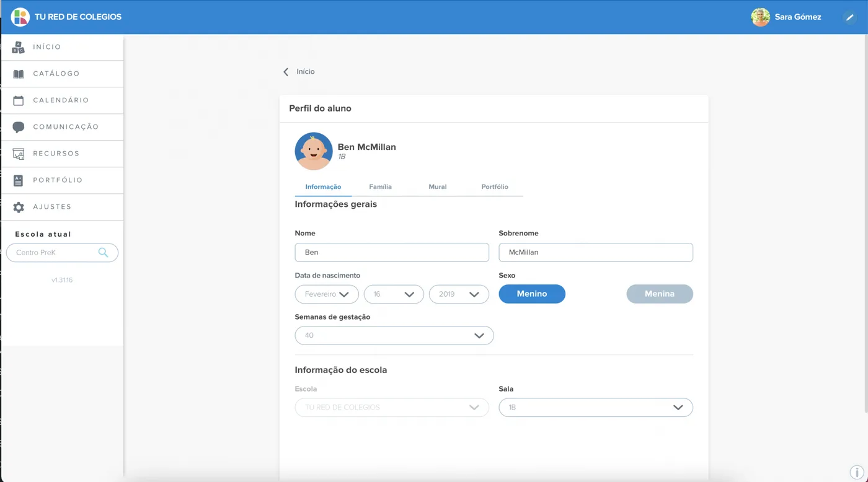
Task: Switch to the Mural tab
Action: tap(437, 186)
